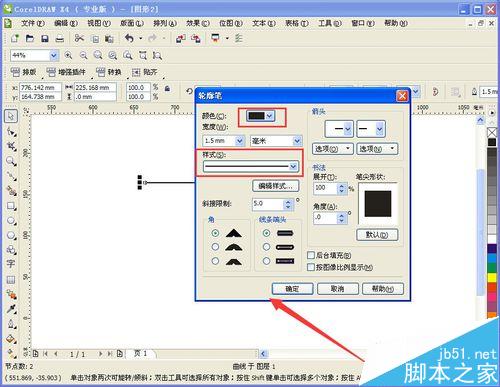The height and width of the screenshot is (387, 500).
Task: Click the New document icon
Action: pos(15,38)
